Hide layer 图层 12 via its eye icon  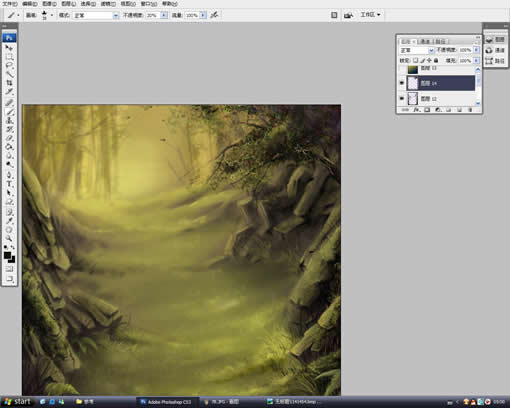coord(402,98)
